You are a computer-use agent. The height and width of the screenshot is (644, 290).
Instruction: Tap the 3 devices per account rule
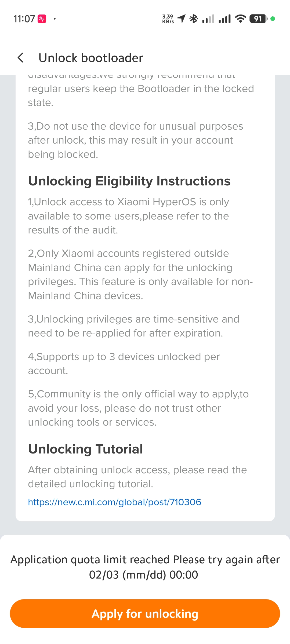[x=124, y=364]
